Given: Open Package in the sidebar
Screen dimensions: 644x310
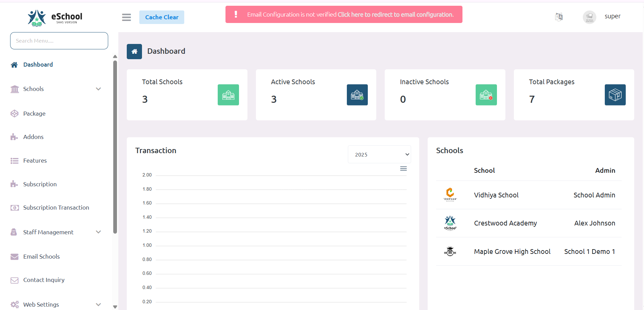Looking at the screenshot, I should tap(34, 114).
